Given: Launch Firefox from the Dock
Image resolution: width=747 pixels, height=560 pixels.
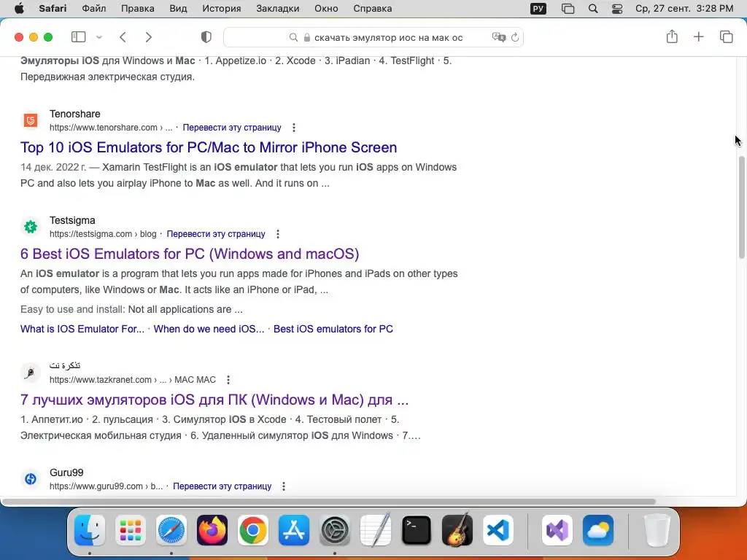Looking at the screenshot, I should pos(212,530).
